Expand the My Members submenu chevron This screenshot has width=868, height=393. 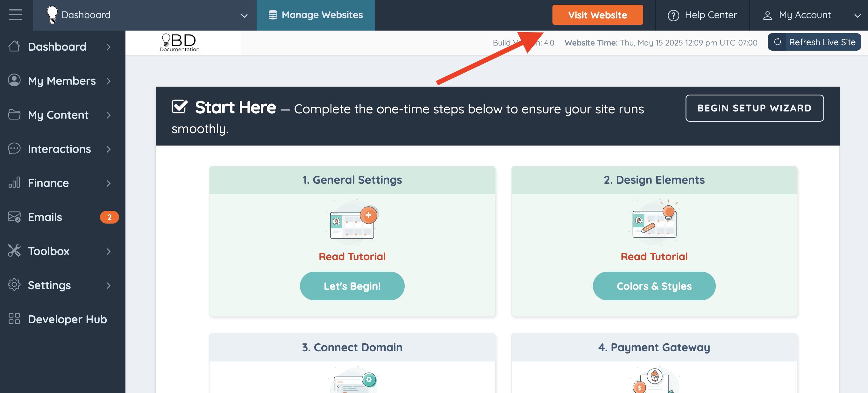click(x=109, y=81)
